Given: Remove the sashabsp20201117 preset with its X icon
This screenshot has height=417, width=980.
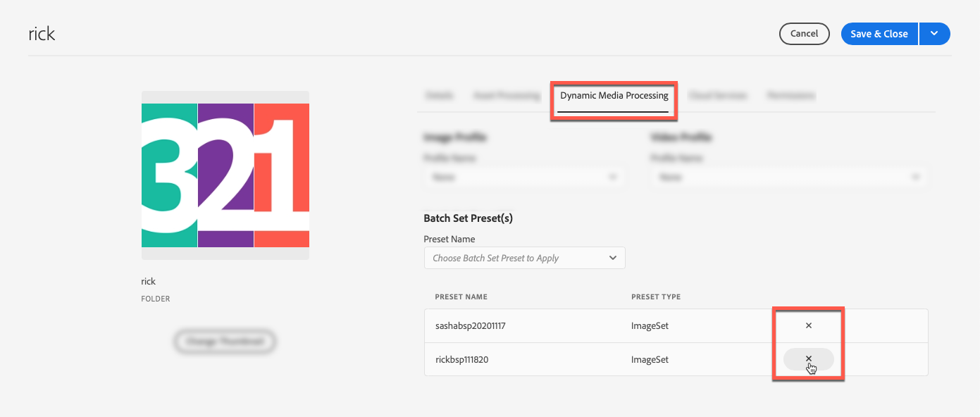Looking at the screenshot, I should coord(808,325).
